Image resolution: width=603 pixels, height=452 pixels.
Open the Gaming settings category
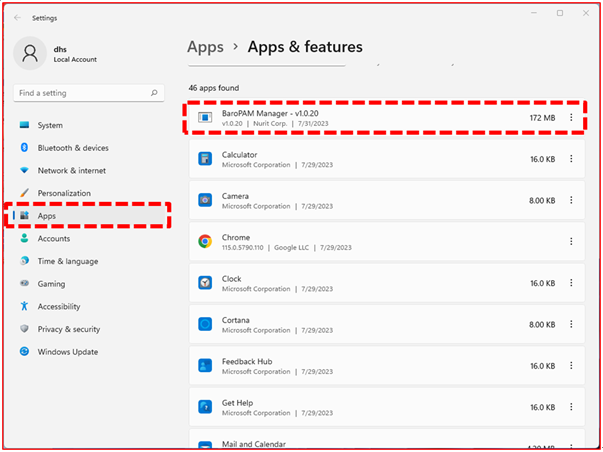tap(89, 284)
